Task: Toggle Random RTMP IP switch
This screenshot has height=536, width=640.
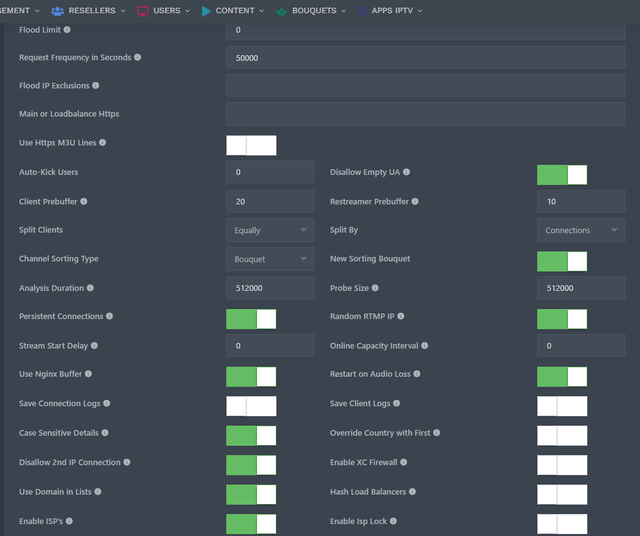Action: pyautogui.click(x=562, y=319)
